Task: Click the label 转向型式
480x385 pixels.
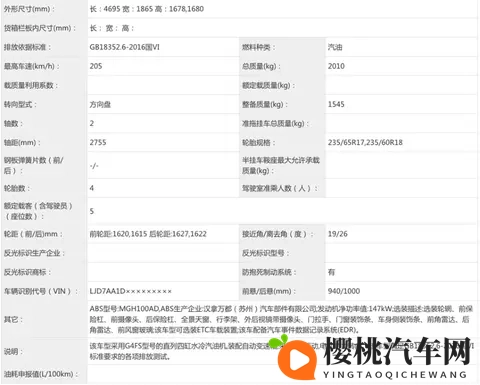Action: [x=20, y=105]
